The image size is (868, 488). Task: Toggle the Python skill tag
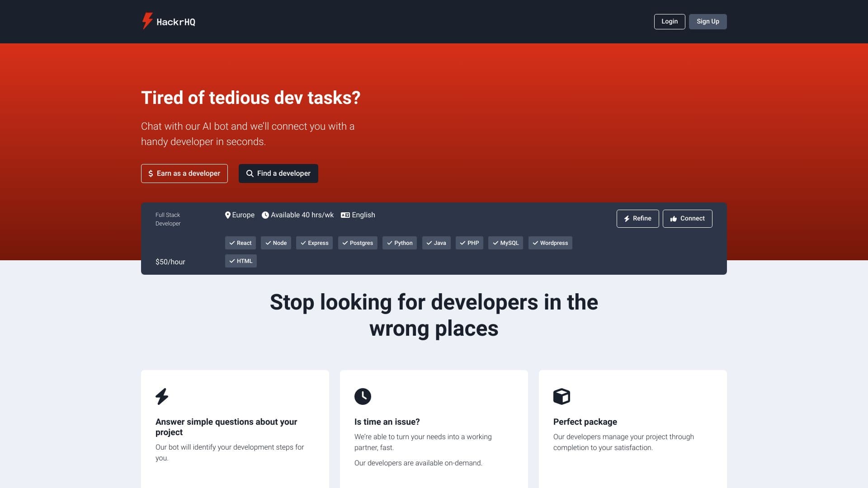click(x=400, y=243)
